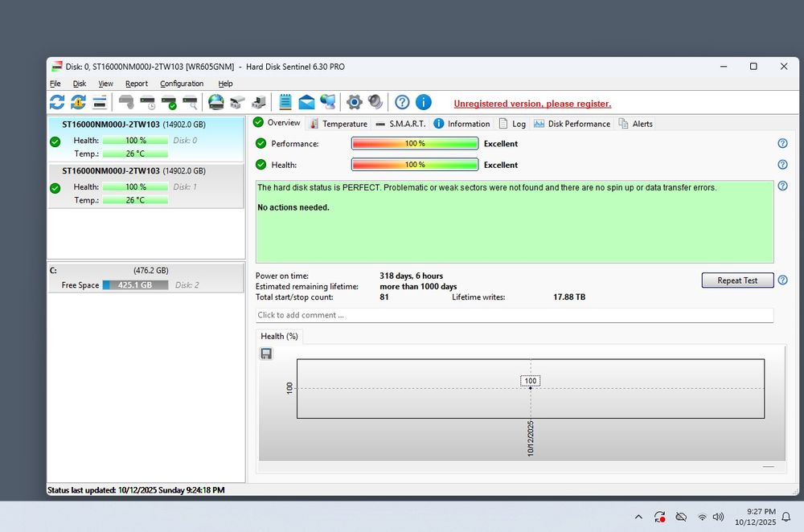Select the Disk: 0 ST16000NM000J entry

[x=146, y=139]
